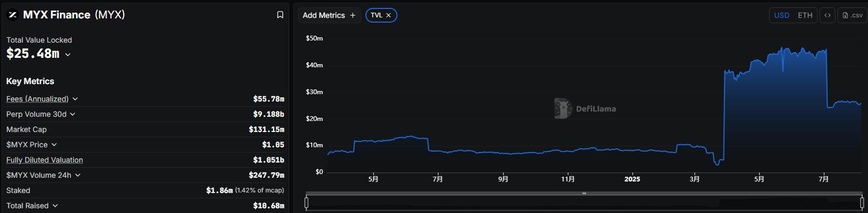Click the MYX Finance logo icon

point(12,15)
